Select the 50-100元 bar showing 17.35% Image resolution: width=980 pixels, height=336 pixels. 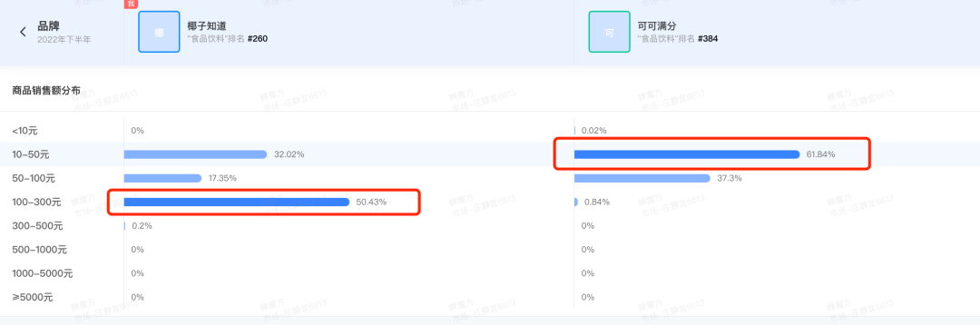[162, 178]
